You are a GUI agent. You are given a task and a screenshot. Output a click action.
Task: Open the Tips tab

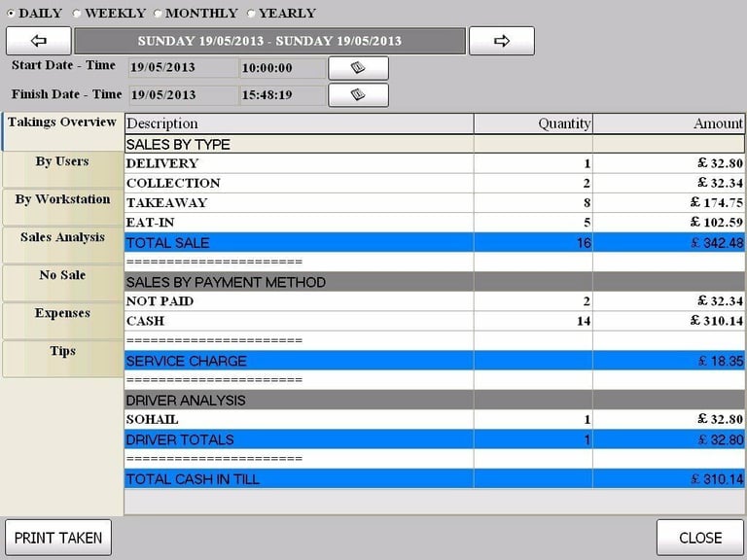(62, 359)
